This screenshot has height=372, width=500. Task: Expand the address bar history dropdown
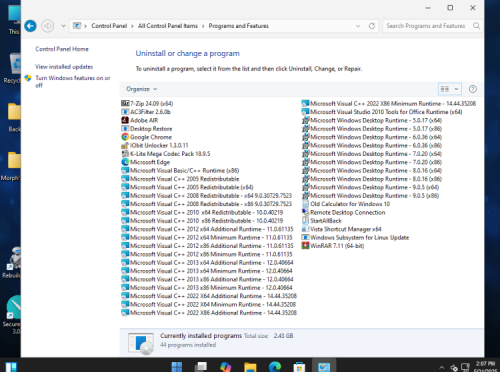click(358, 26)
